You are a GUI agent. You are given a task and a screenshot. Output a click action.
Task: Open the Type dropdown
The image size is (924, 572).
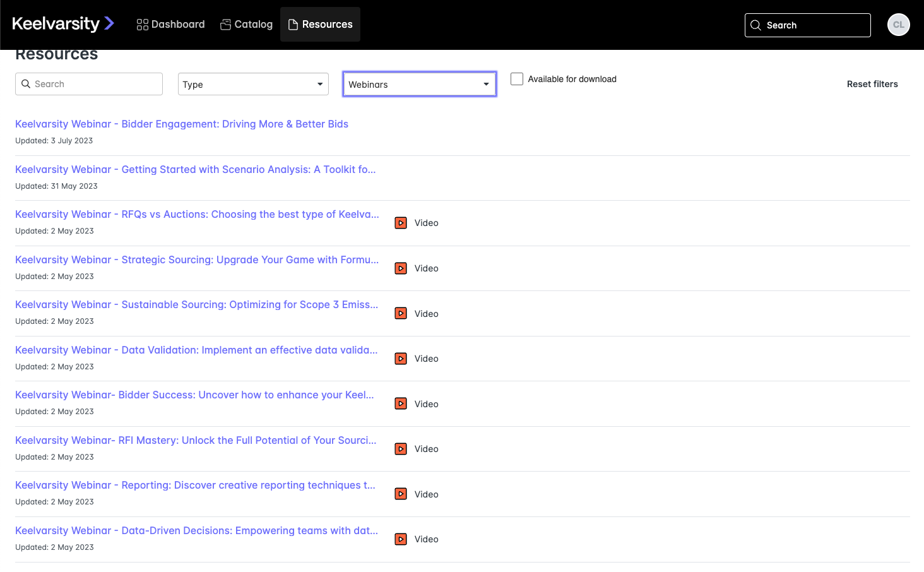[253, 84]
